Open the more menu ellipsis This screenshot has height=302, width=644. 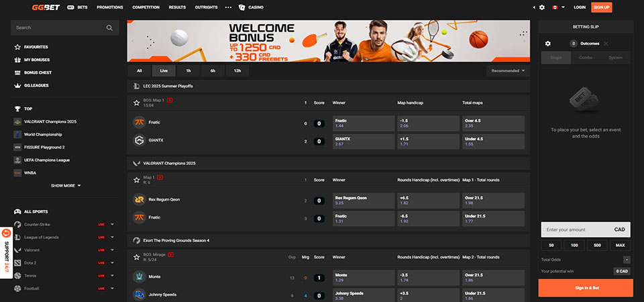pos(228,7)
